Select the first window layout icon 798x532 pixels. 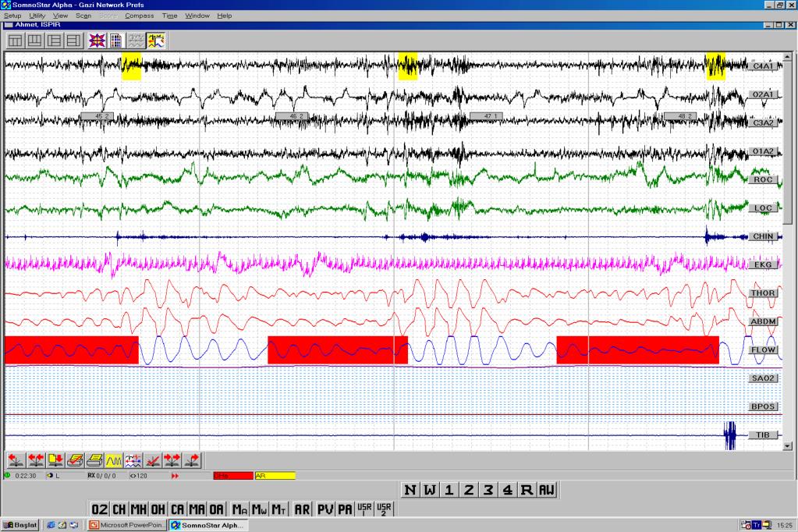(x=16, y=41)
